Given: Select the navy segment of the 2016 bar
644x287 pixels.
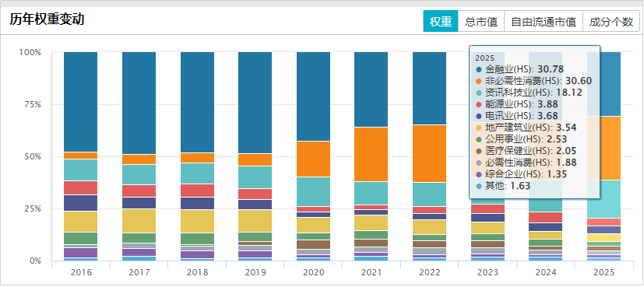Looking at the screenshot, I should click(80, 203).
